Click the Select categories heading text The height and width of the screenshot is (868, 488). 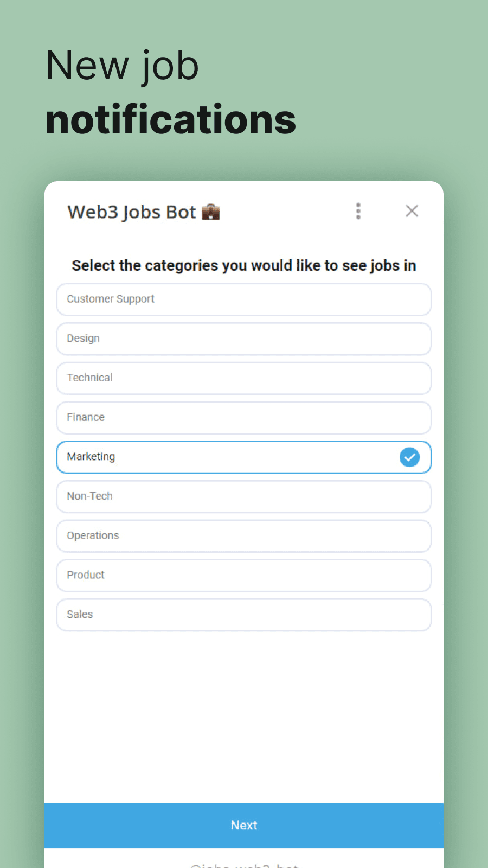(x=244, y=265)
